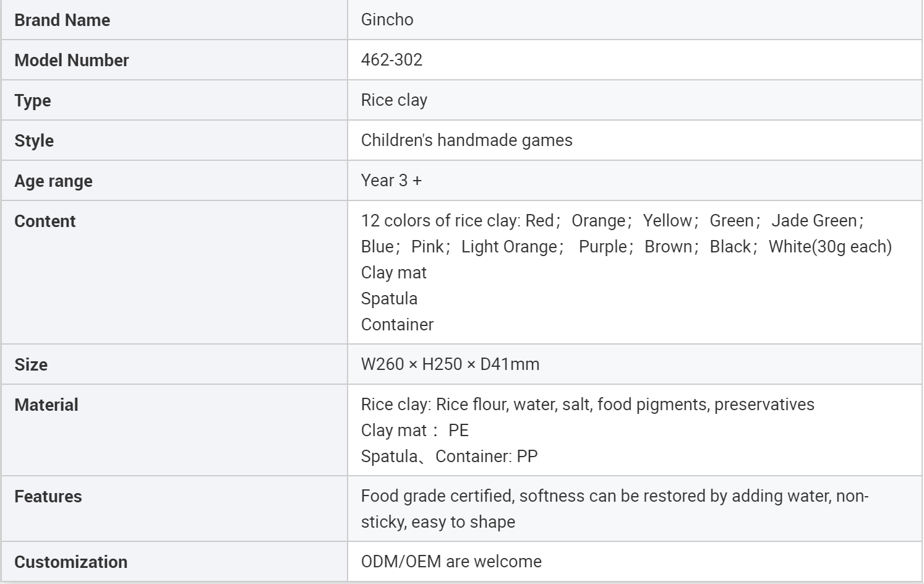Click the W260 × H250 × D41mm dimensions

pyautogui.click(x=450, y=364)
